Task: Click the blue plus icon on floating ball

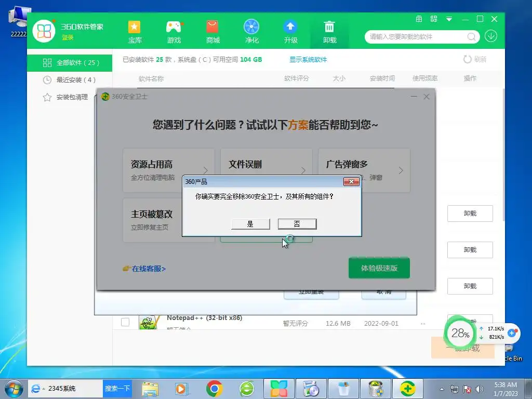Action: [x=512, y=333]
